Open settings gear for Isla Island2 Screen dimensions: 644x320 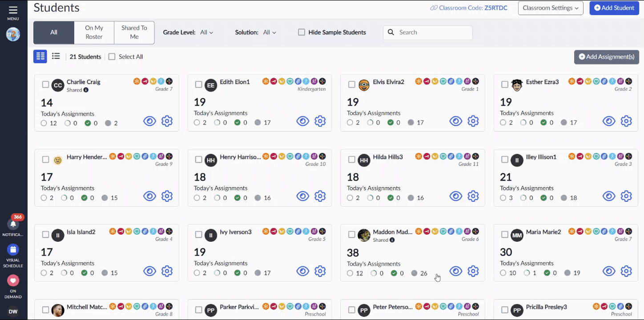coord(167,271)
